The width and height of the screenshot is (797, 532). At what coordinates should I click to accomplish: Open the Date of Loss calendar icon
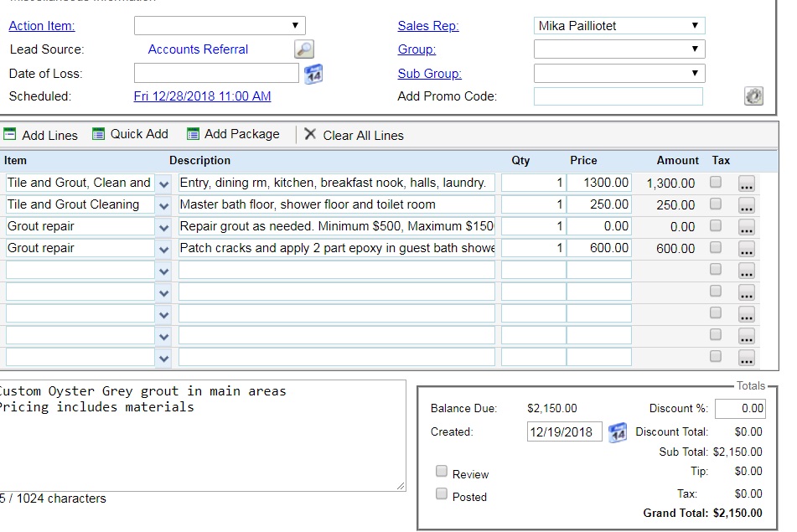313,74
